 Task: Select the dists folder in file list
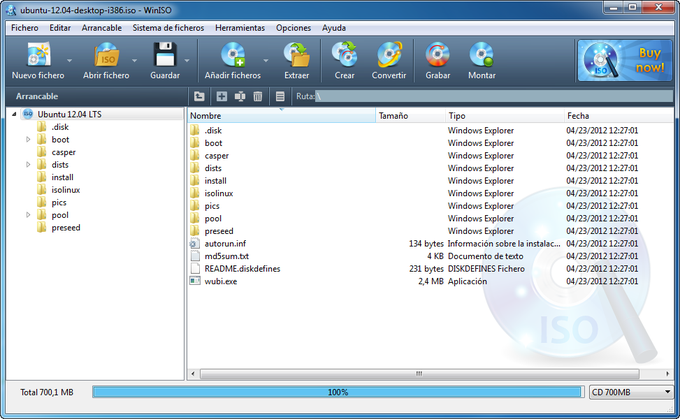click(x=430, y=168)
